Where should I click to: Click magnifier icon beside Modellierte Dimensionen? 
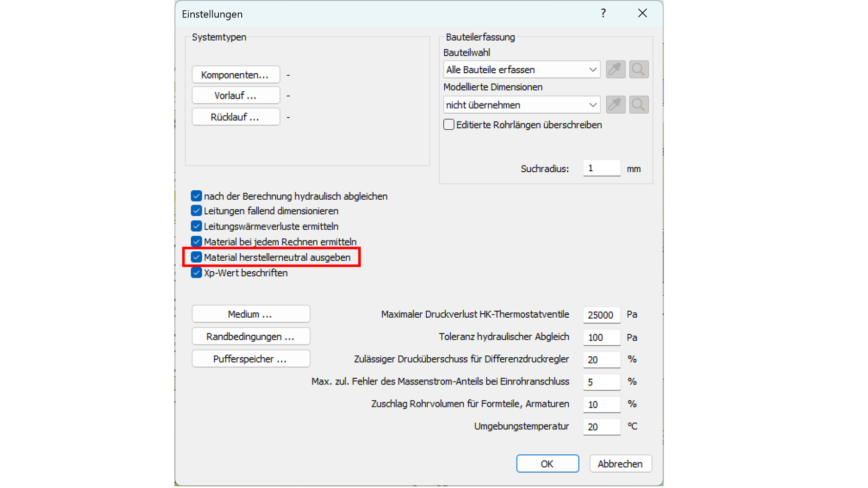(639, 104)
